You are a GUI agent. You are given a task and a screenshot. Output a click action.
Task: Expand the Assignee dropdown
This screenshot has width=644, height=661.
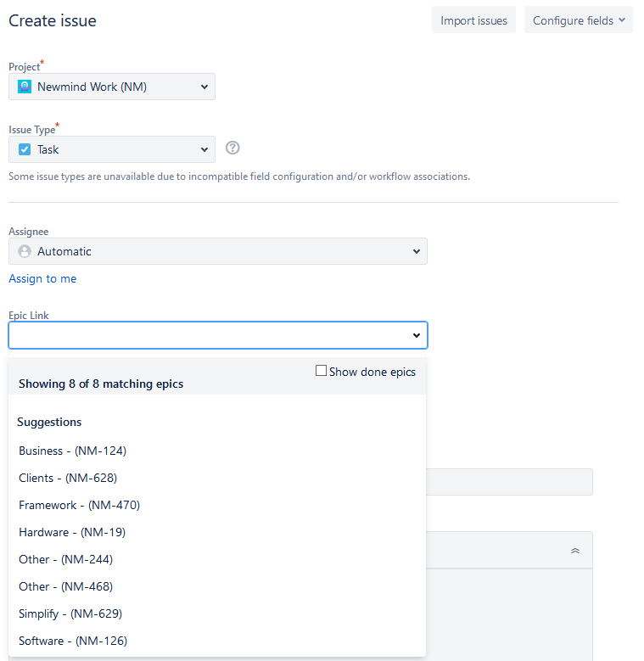click(x=218, y=252)
